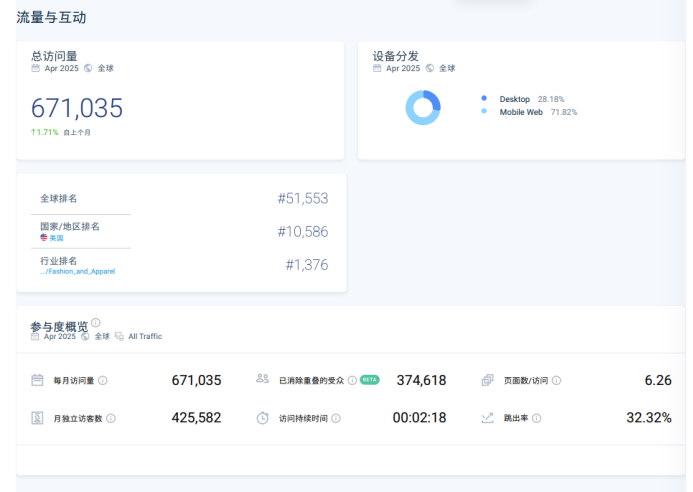Click the Mobile Web legend dot
This screenshot has width=693, height=492.
click(484, 111)
